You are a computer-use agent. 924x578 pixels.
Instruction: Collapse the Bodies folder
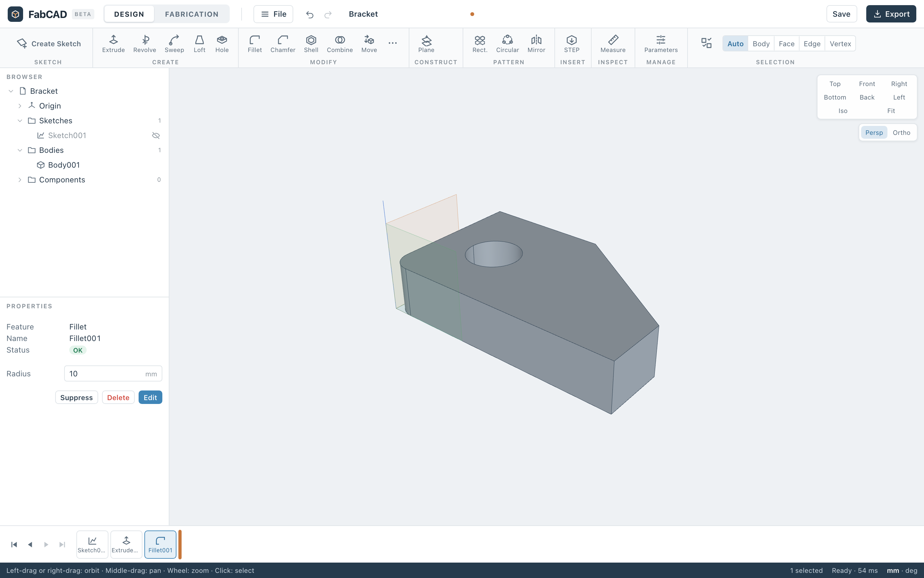pyautogui.click(x=20, y=150)
